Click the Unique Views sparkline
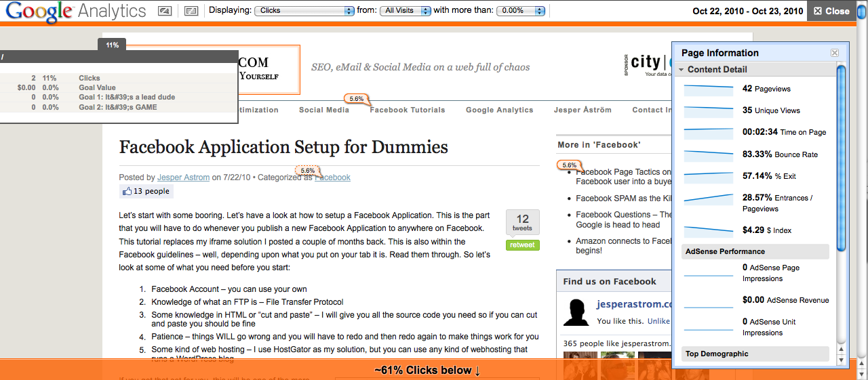The image size is (868, 380). click(x=709, y=110)
